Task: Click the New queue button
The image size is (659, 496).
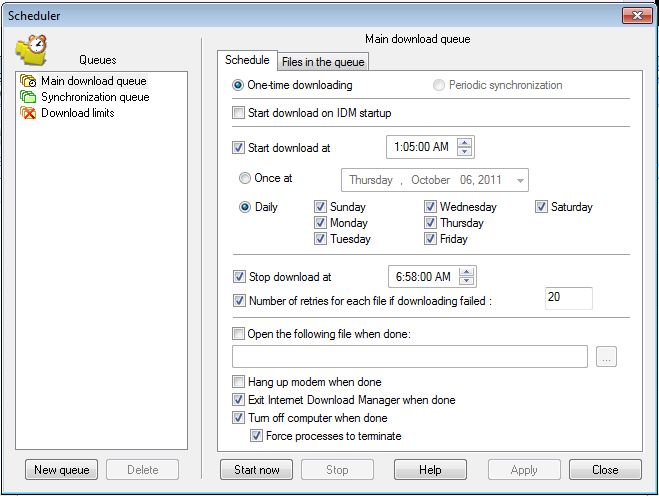Action: pos(61,470)
